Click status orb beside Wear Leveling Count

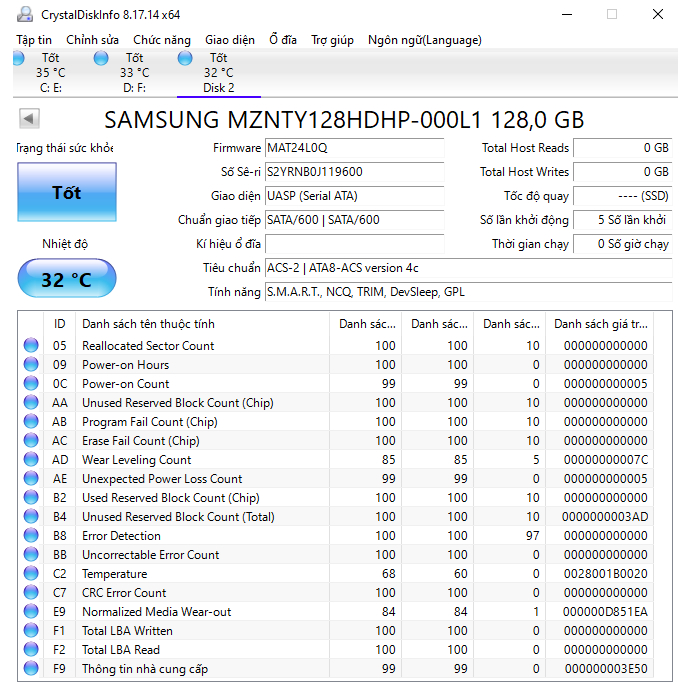pos(31,460)
